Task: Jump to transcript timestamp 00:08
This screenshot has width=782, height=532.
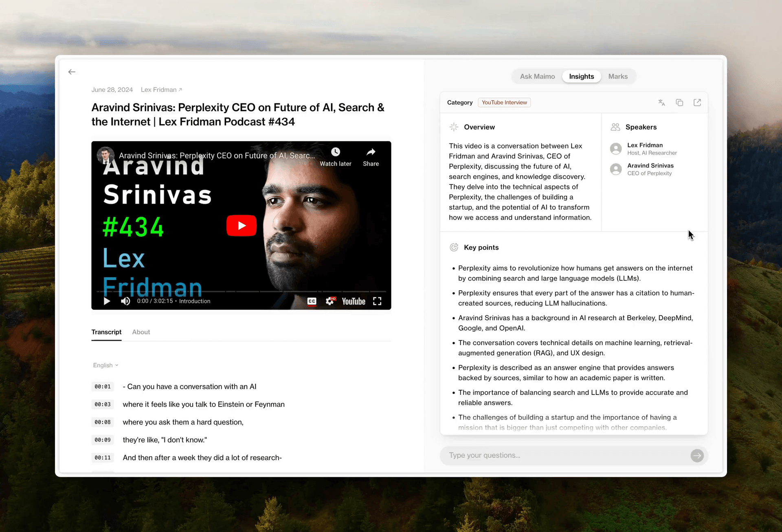Action: point(102,422)
